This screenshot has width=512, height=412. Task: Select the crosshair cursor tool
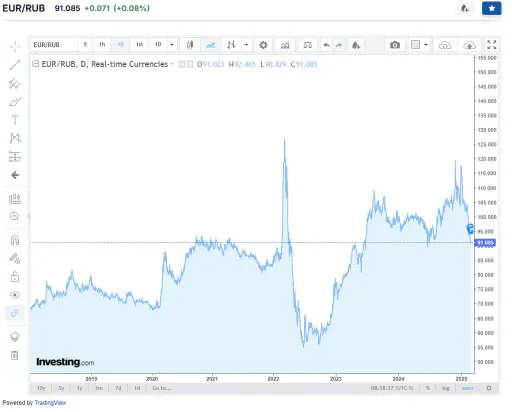[x=15, y=47]
